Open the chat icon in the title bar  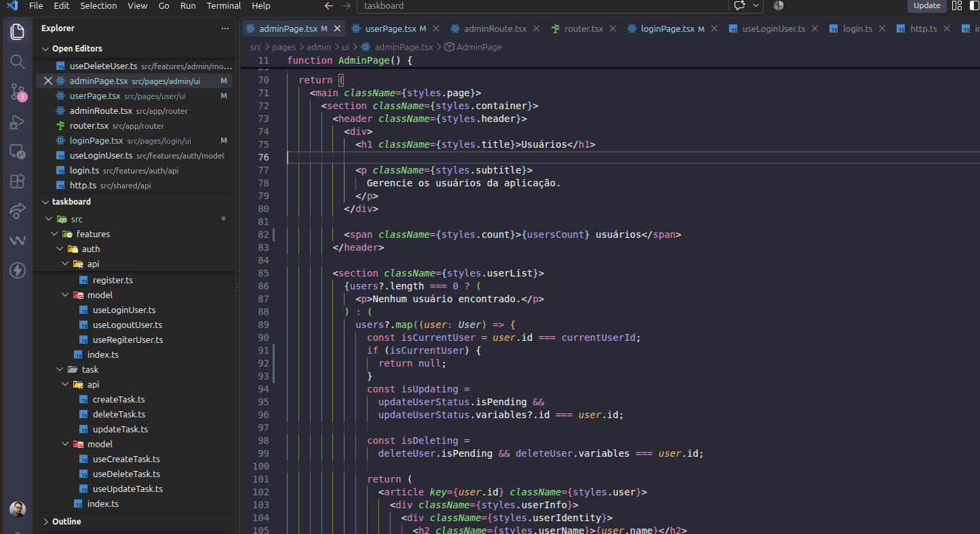tap(739, 6)
